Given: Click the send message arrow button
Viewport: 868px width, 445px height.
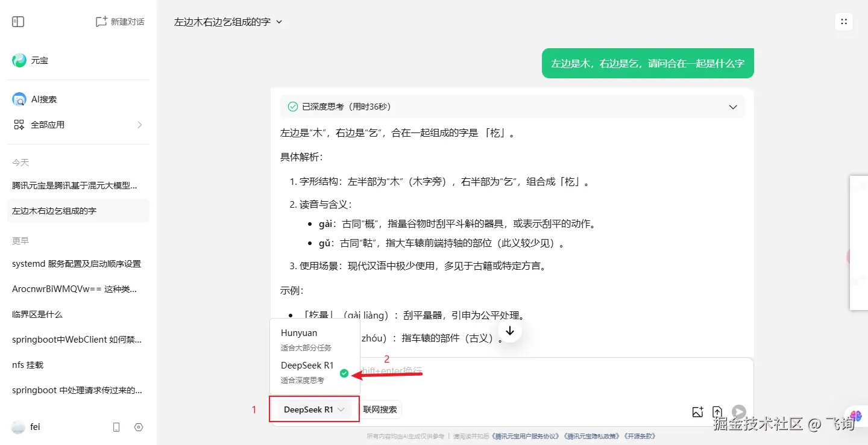Looking at the screenshot, I should [739, 412].
